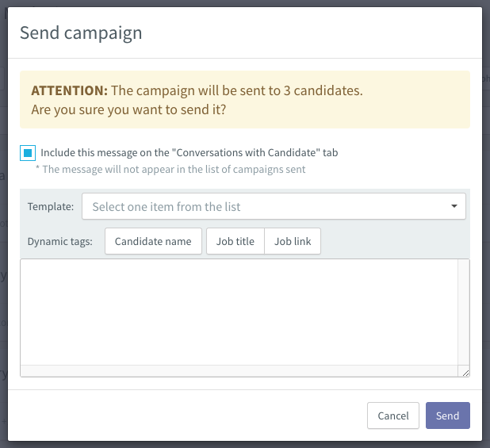Image resolution: width=490 pixels, height=448 pixels.
Task: Click the text area resize handle
Action: coord(465,372)
